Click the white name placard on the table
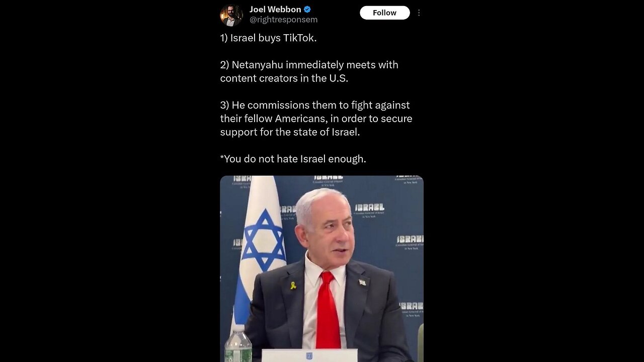The width and height of the screenshot is (644, 362). 309,355
